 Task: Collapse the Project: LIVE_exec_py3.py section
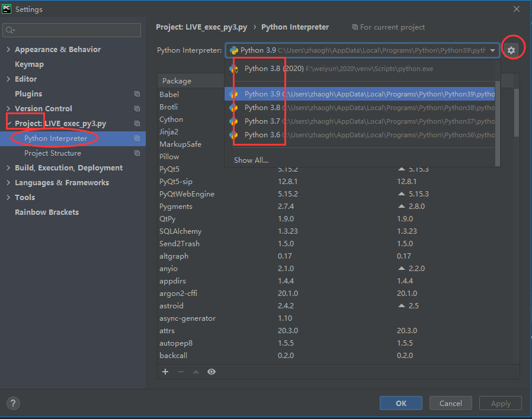9,124
